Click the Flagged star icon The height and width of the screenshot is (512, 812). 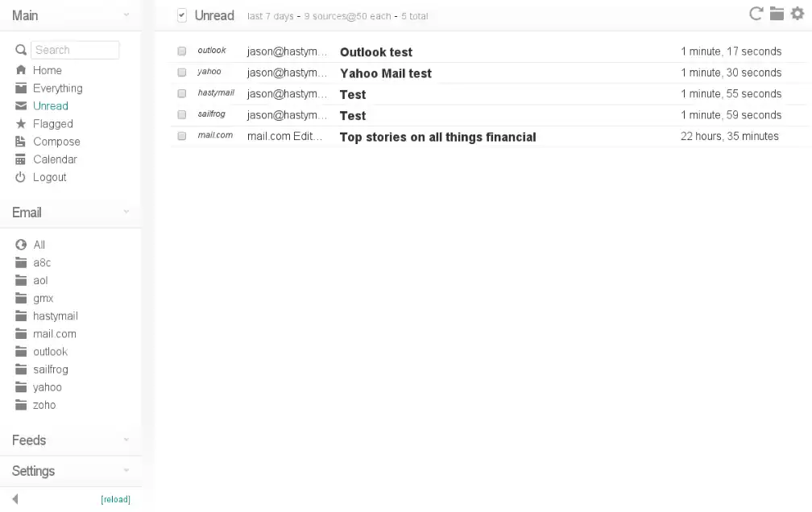pyautogui.click(x=21, y=124)
